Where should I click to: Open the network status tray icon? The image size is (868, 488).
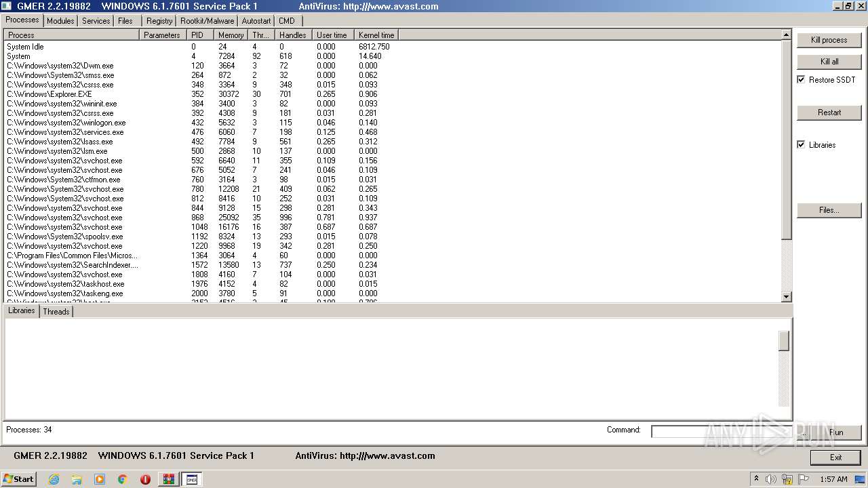[x=787, y=479]
